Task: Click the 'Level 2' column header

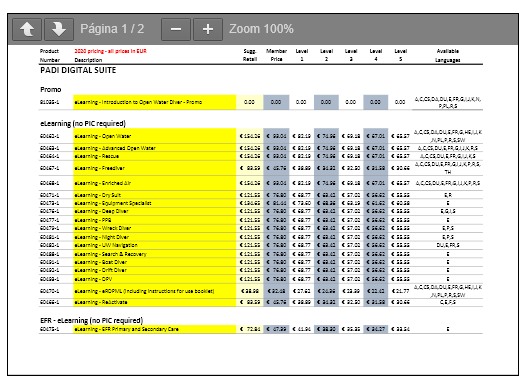Action: tap(326, 55)
